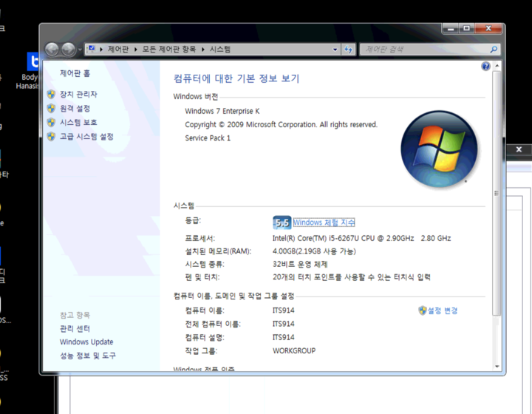532x414 pixels.
Task: Click the Service Pack 1 text
Action: tap(208, 138)
